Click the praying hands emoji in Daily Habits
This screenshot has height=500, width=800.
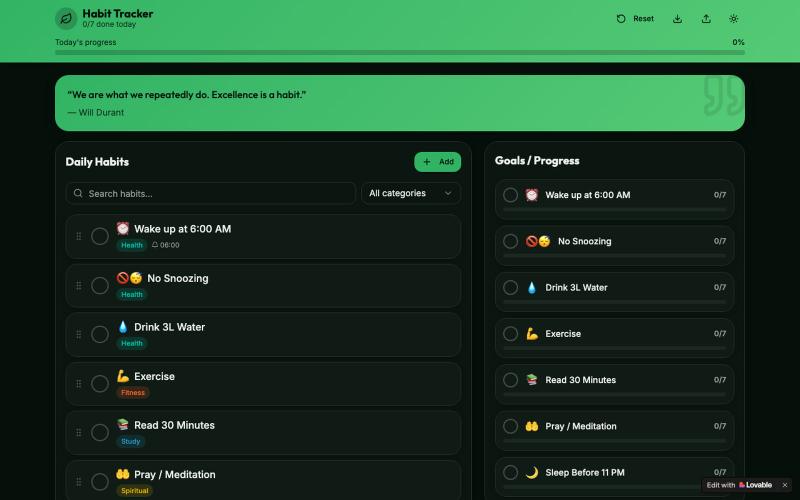122,474
